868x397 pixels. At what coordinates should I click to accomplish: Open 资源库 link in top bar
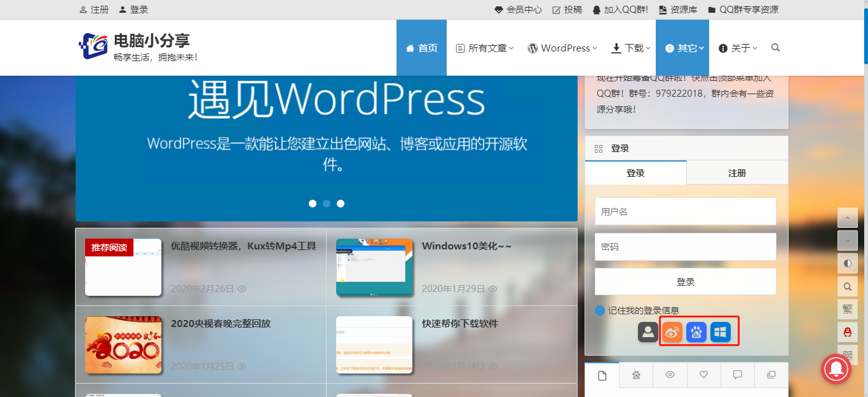tap(677, 10)
